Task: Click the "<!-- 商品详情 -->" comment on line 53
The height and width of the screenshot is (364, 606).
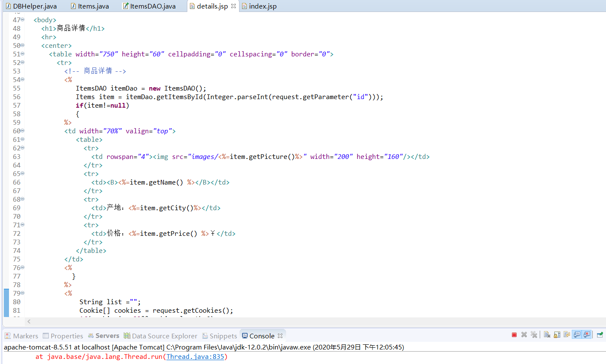Action: [x=95, y=71]
